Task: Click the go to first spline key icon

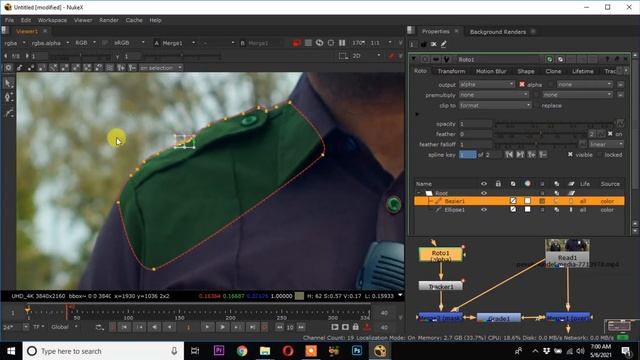Action: point(509,155)
